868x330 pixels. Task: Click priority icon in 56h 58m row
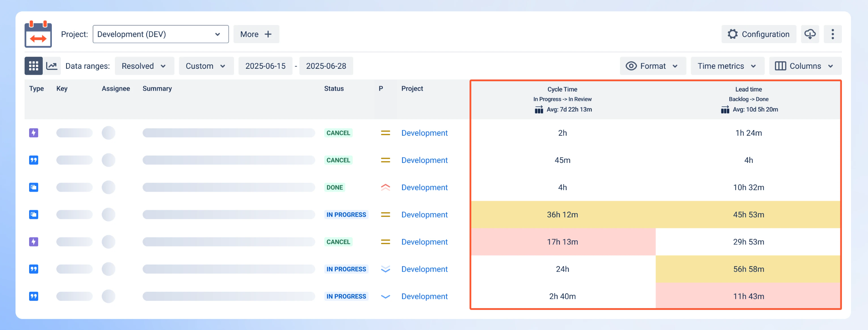(x=385, y=269)
